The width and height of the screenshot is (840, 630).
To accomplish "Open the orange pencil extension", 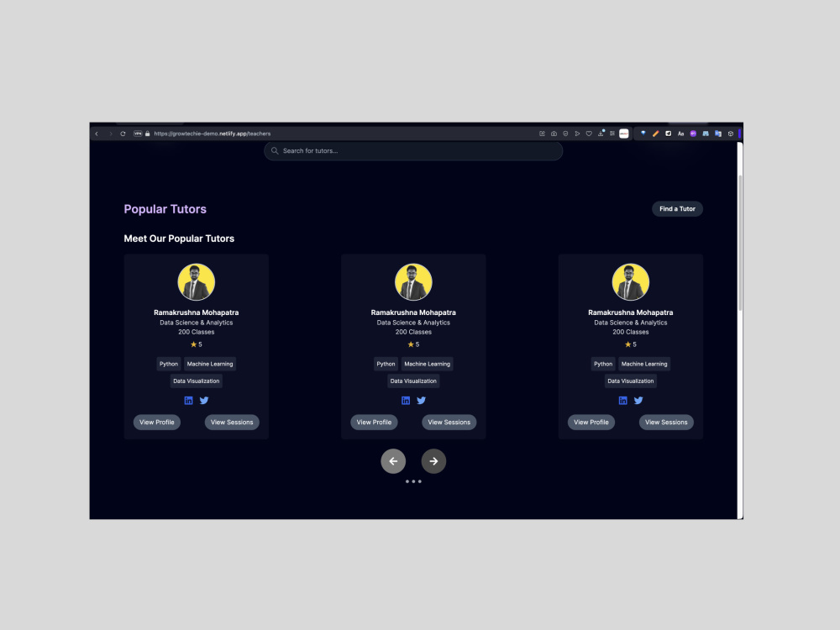I will pyautogui.click(x=656, y=134).
